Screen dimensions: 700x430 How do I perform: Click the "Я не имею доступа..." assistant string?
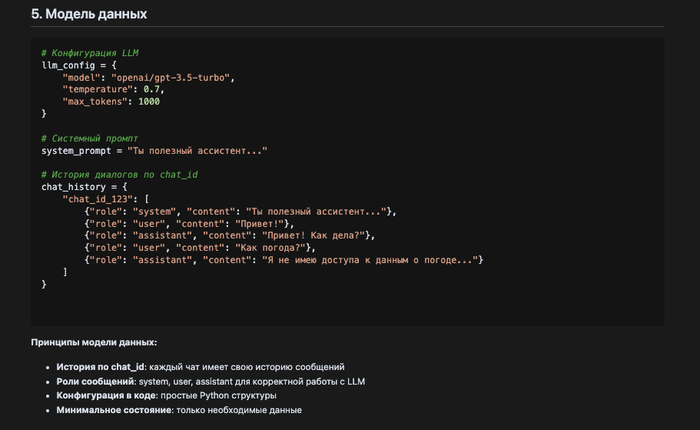pyautogui.click(x=370, y=260)
